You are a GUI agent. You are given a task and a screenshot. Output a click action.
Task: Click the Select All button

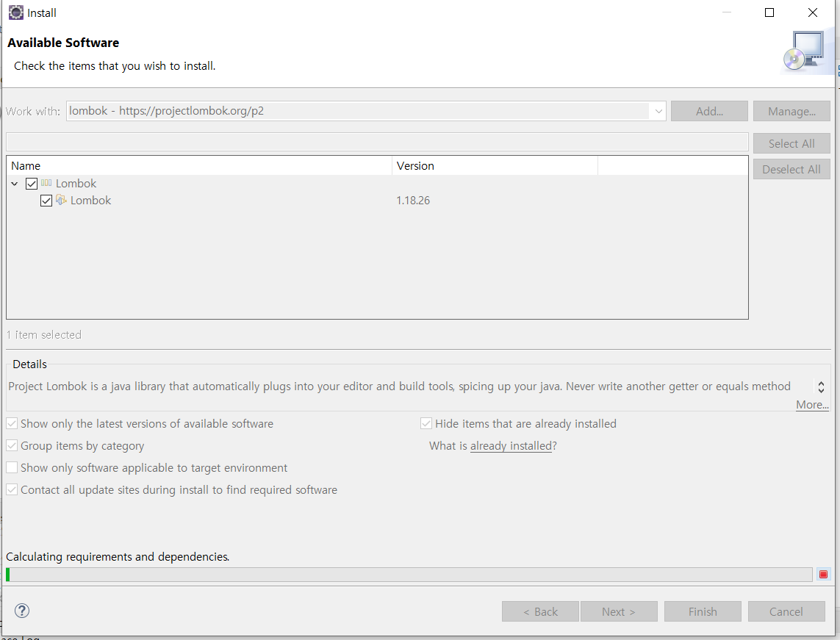click(791, 143)
